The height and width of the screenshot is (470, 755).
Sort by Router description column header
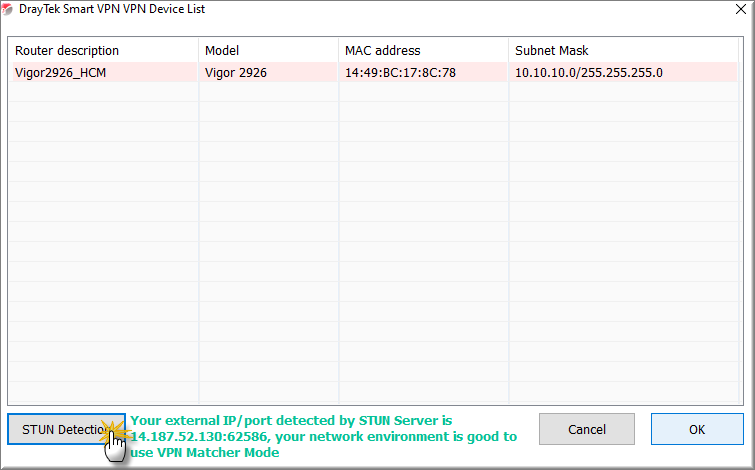pos(103,51)
